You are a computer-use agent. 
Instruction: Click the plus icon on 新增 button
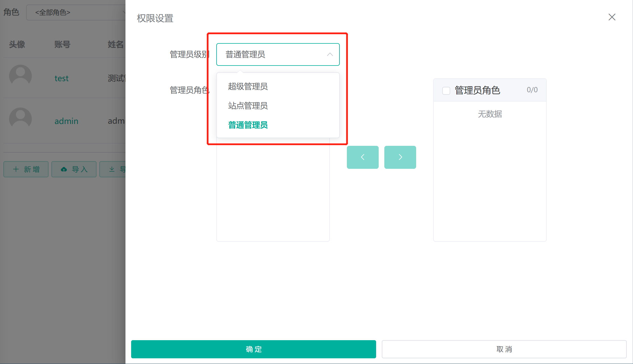tap(16, 169)
